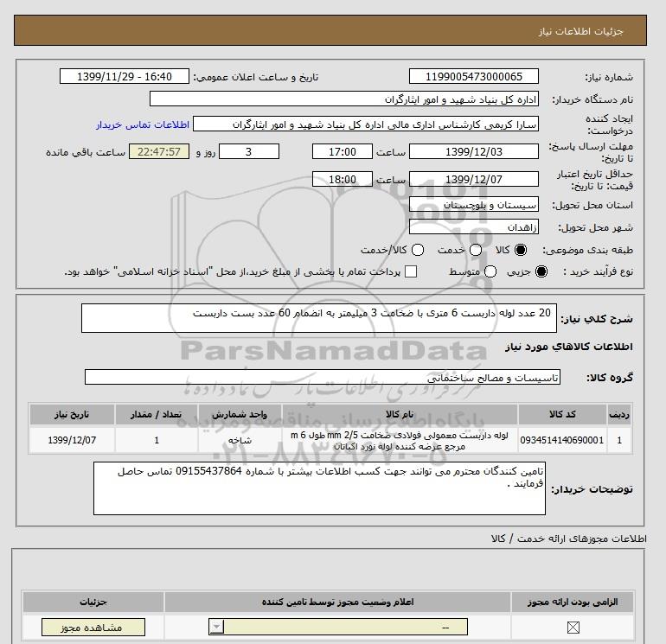Select the کالا radio button
The image size is (666, 644).
pos(521,250)
